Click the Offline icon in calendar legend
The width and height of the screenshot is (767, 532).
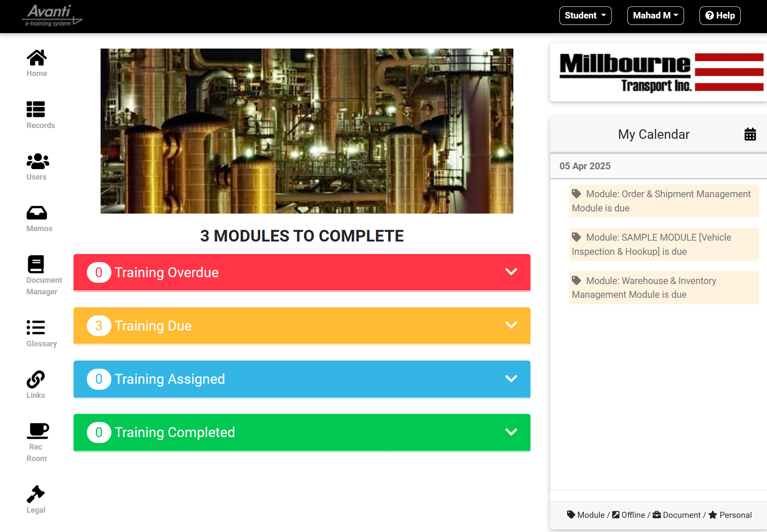tap(616, 515)
